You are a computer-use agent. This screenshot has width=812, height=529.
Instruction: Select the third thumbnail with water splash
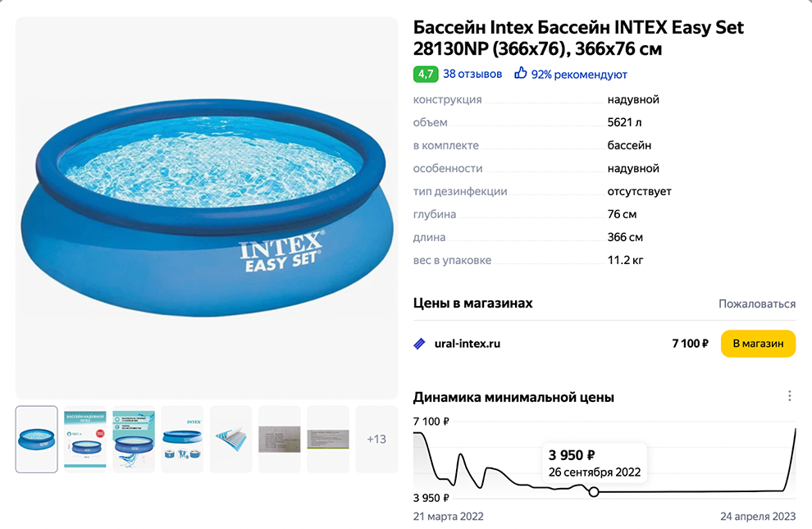click(x=134, y=439)
